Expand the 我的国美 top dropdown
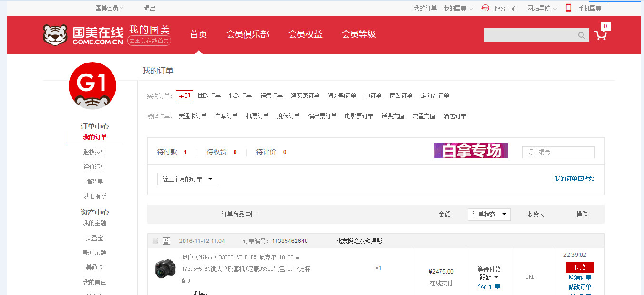 coord(458,8)
